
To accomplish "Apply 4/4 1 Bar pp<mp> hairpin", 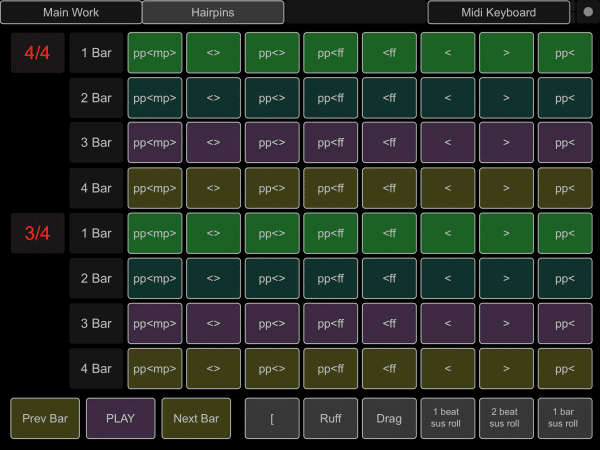I will pyautogui.click(x=154, y=52).
